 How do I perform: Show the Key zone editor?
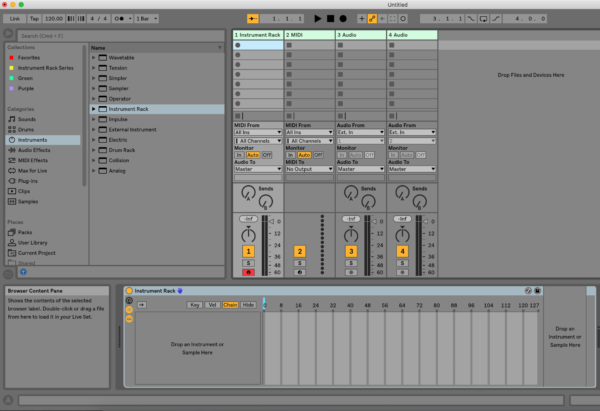pyautogui.click(x=195, y=305)
